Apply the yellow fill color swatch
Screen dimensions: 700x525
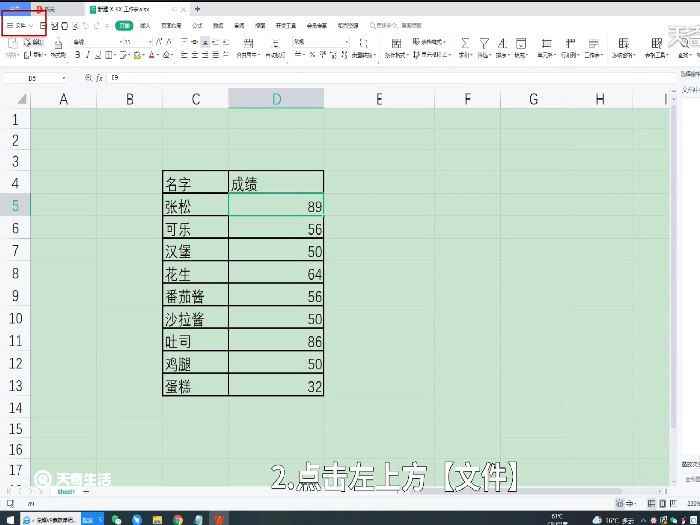point(137,55)
